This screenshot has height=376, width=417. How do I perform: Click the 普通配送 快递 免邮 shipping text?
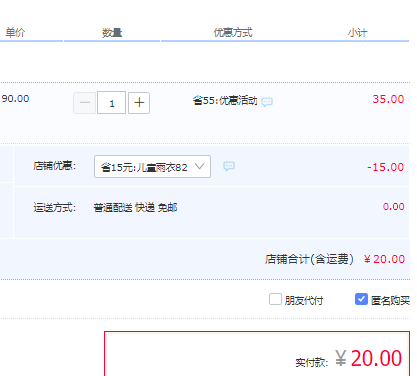click(x=135, y=207)
